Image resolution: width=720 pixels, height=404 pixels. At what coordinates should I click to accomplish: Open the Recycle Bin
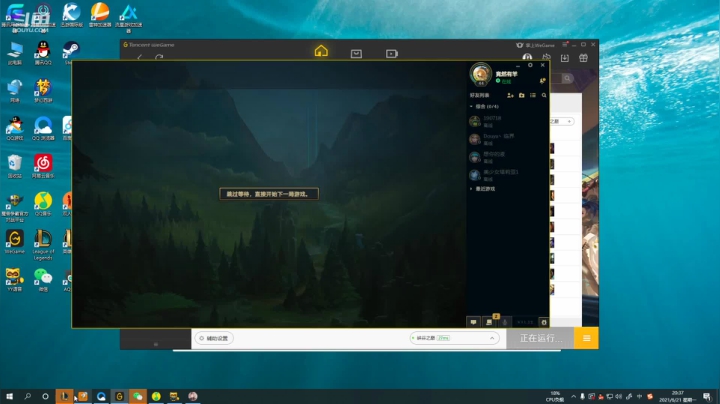click(15, 166)
